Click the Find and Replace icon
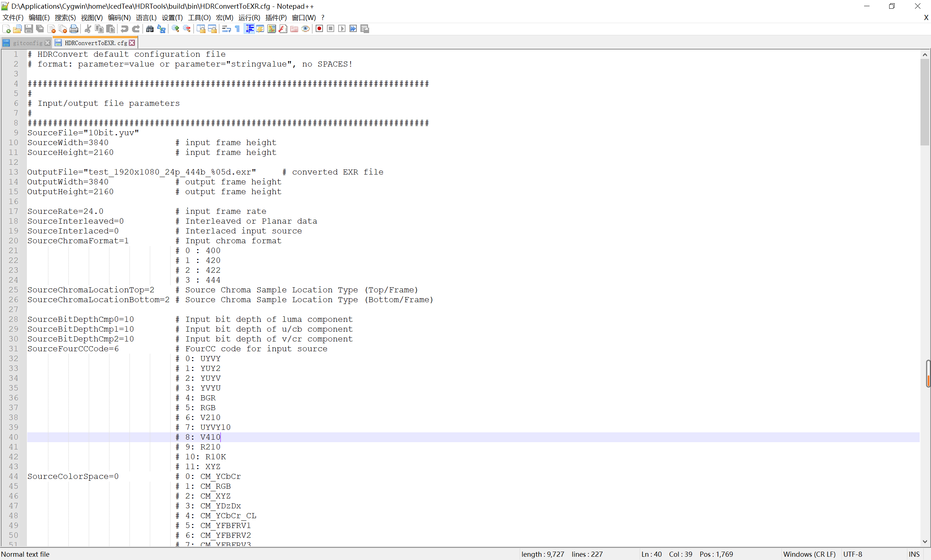The image size is (931, 560). pyautogui.click(x=161, y=29)
